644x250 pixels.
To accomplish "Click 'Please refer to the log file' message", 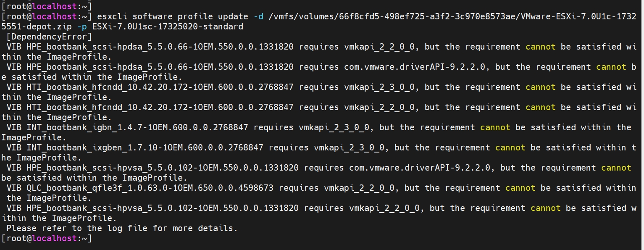I will click(x=122, y=228).
